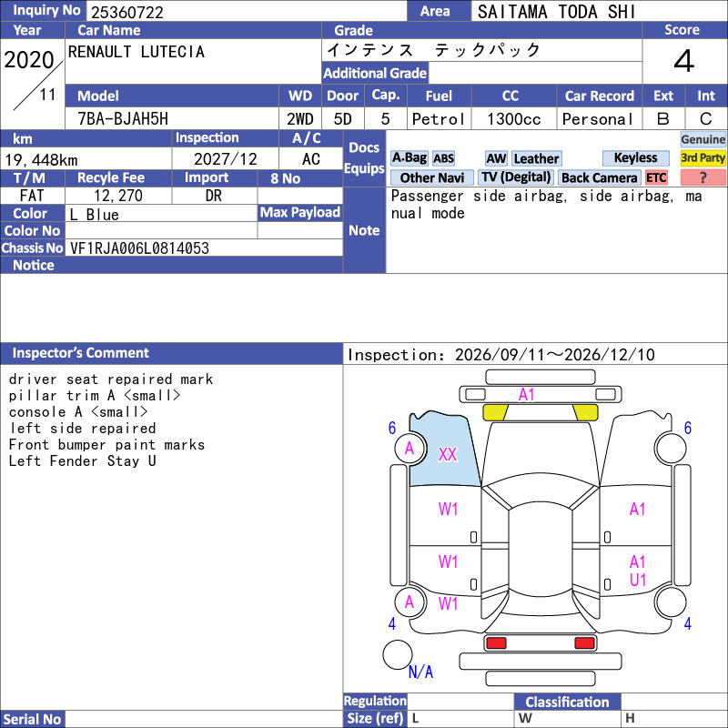Click the red ETC badge
Viewport: 728px width, 728px height.
point(656,177)
